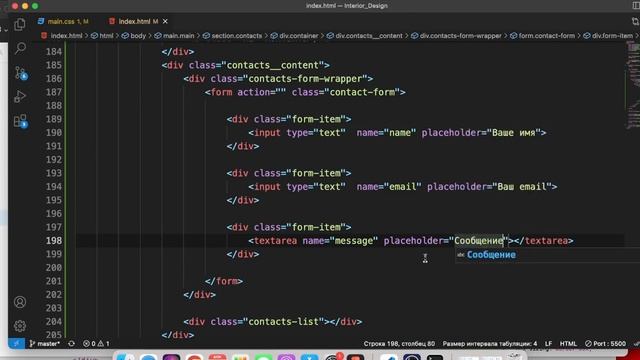This screenshot has width=640, height=360.
Task: Click the contact-form class value on line 187
Action: tap(362, 92)
